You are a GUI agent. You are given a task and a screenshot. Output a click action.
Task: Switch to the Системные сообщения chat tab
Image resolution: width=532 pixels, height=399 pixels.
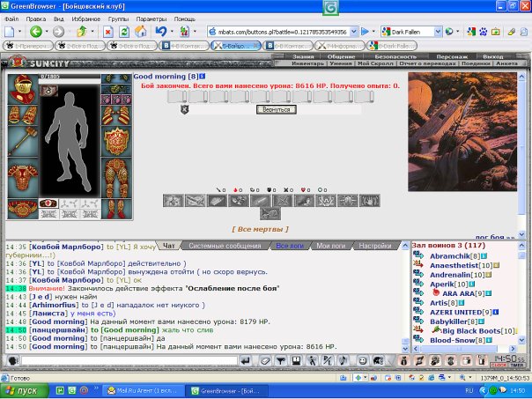(225, 246)
